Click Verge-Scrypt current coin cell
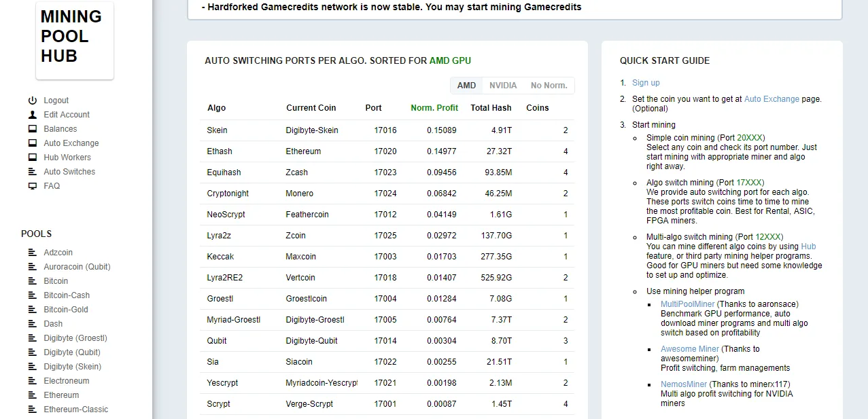The height and width of the screenshot is (419, 868). coord(310,404)
